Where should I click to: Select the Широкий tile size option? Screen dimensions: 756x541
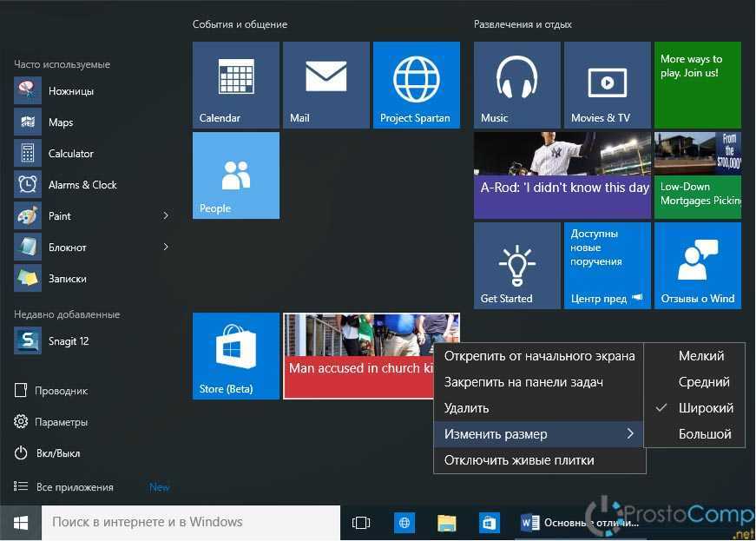pos(705,408)
